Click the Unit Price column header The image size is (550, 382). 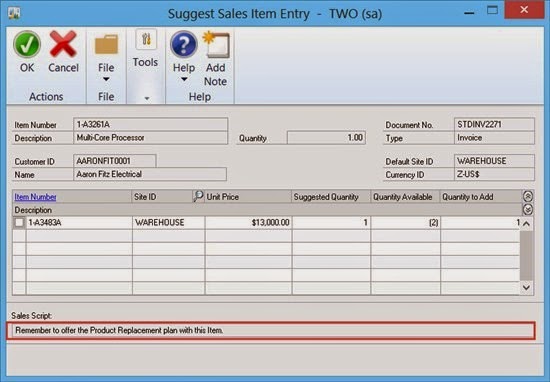pos(248,197)
